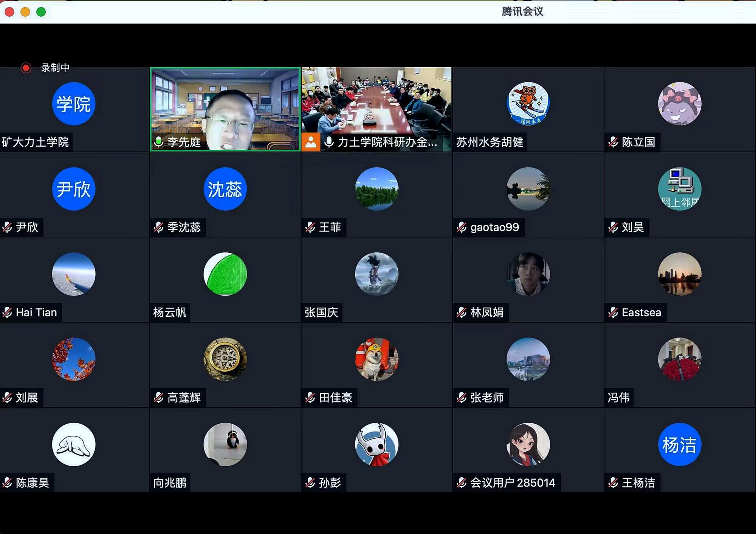
Task: Click the muted mic icon by Hai Tian
Action: tap(7, 313)
